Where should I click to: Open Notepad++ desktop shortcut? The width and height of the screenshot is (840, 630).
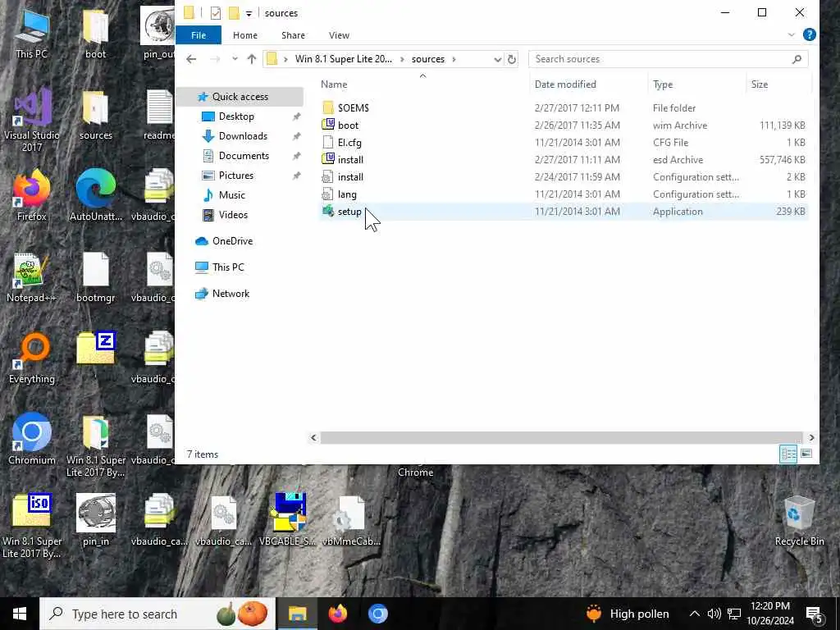point(32,277)
